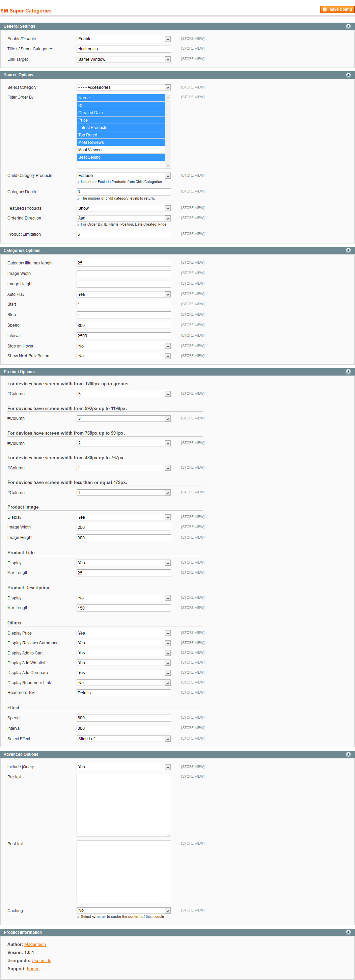Collapse the Source Options section

[x=348, y=75]
